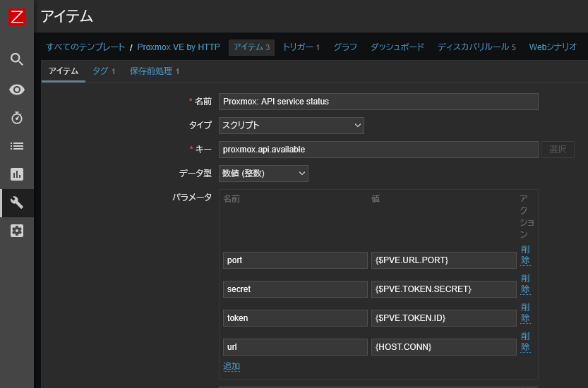Click the port parameter name field
Image resolution: width=588 pixels, height=388 pixels.
[x=295, y=260]
